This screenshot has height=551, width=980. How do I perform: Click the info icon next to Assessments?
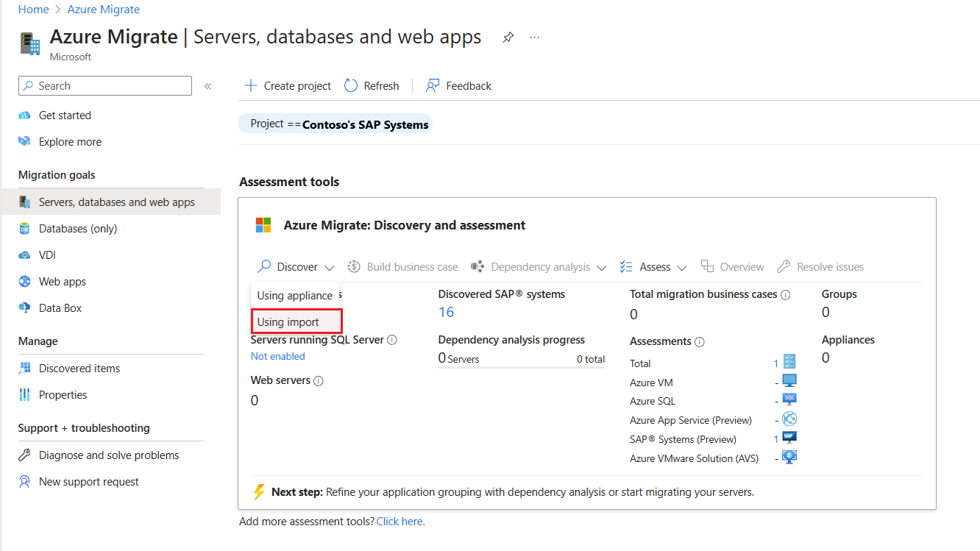tap(699, 342)
